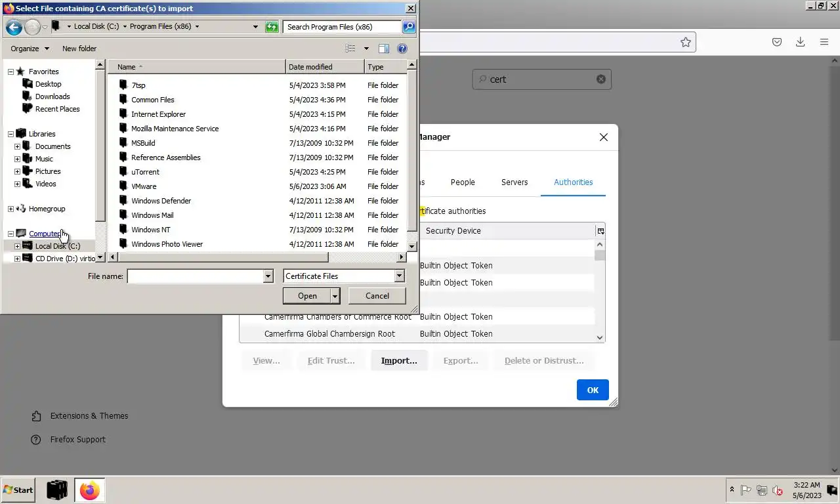The image size is (840, 504).
Task: Cancel the file selection dialog
Action: click(377, 296)
